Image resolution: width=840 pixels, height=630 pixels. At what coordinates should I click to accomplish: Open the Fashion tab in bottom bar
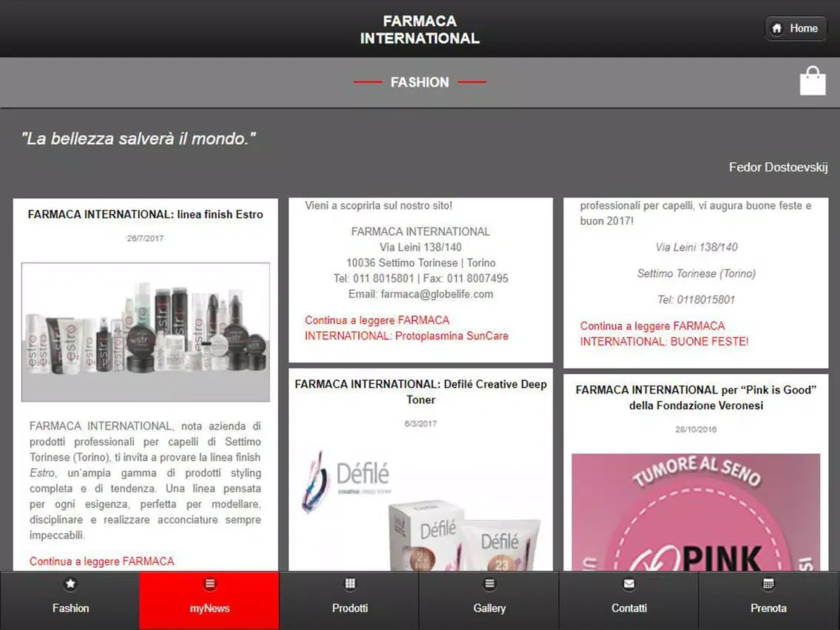tap(70, 600)
